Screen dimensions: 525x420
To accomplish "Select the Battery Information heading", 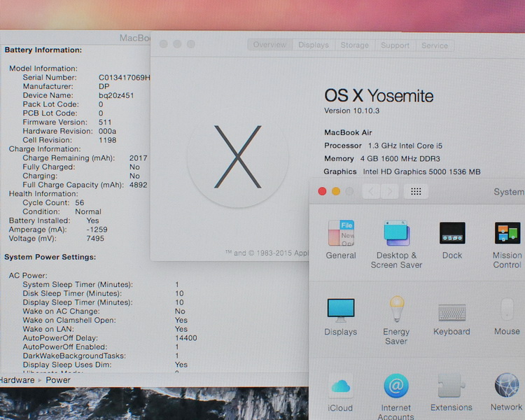I will (x=43, y=50).
